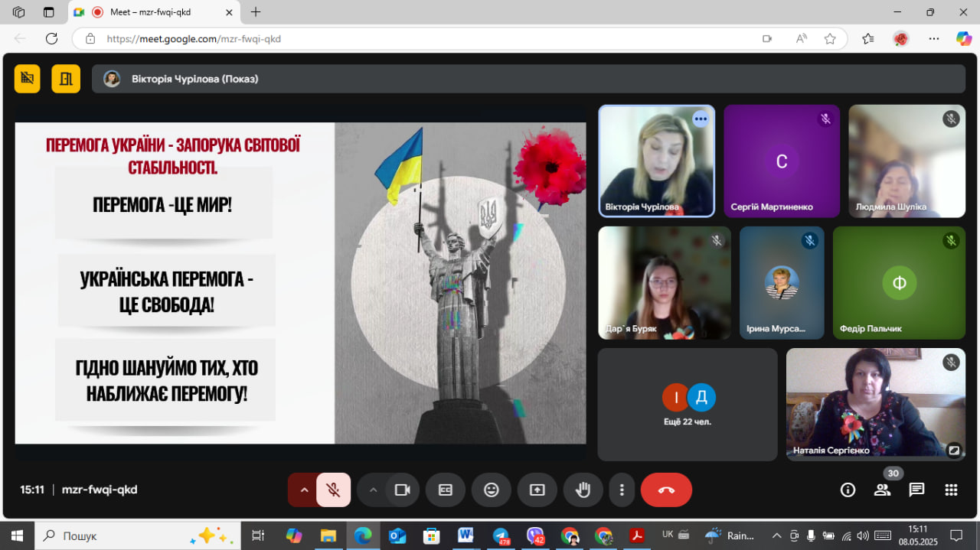This screenshot has height=550, width=980.
Task: Open browser profile avatar
Action: 901,38
